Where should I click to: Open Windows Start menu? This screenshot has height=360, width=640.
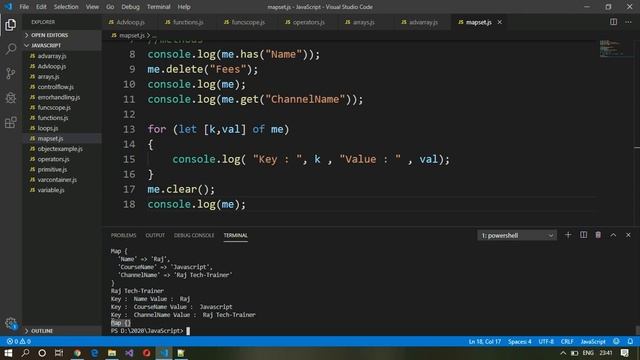8,353
